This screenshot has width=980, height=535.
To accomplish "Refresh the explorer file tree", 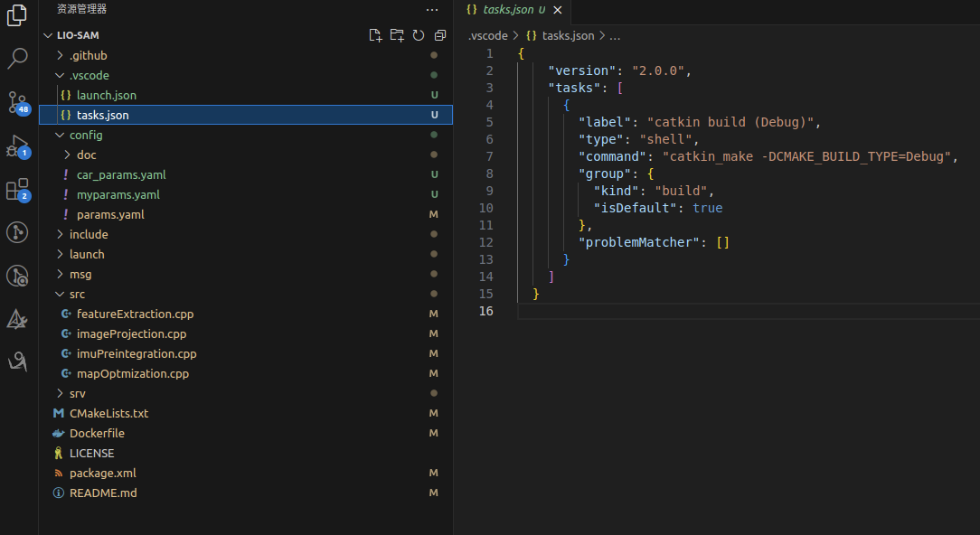I will [x=419, y=35].
